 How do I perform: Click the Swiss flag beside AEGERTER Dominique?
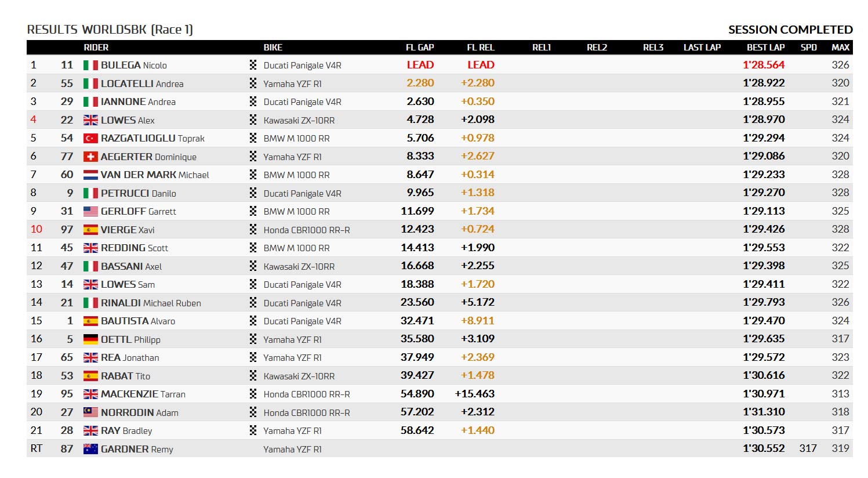tap(90, 157)
